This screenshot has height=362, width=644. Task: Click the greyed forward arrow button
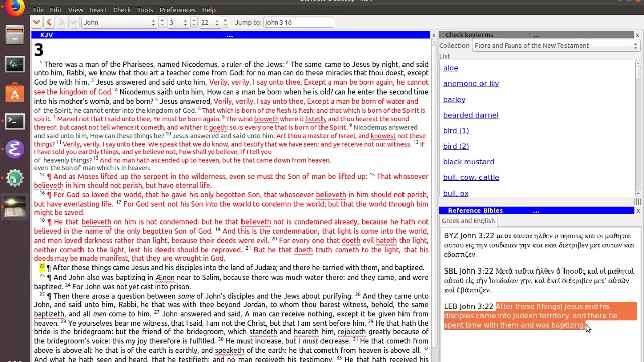click(61, 22)
